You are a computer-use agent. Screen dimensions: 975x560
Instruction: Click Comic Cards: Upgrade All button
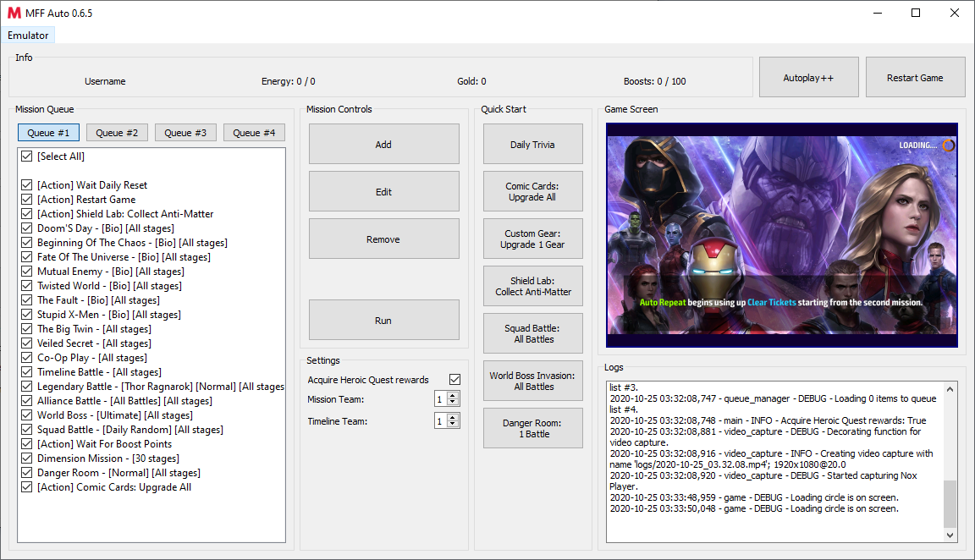click(x=533, y=191)
